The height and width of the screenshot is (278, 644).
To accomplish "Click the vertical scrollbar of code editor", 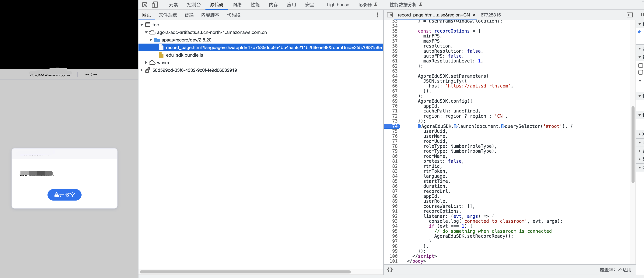I will [x=633, y=145].
